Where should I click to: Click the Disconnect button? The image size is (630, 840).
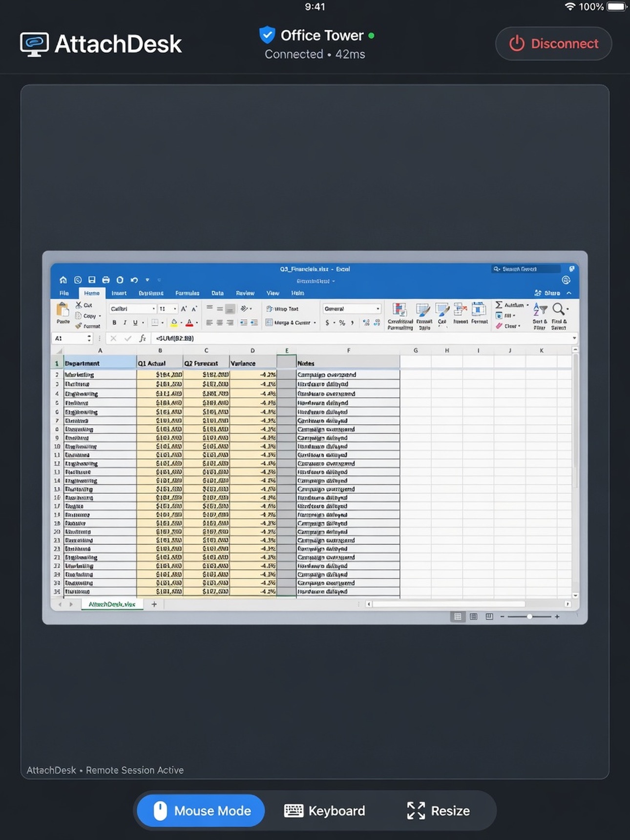(x=553, y=43)
